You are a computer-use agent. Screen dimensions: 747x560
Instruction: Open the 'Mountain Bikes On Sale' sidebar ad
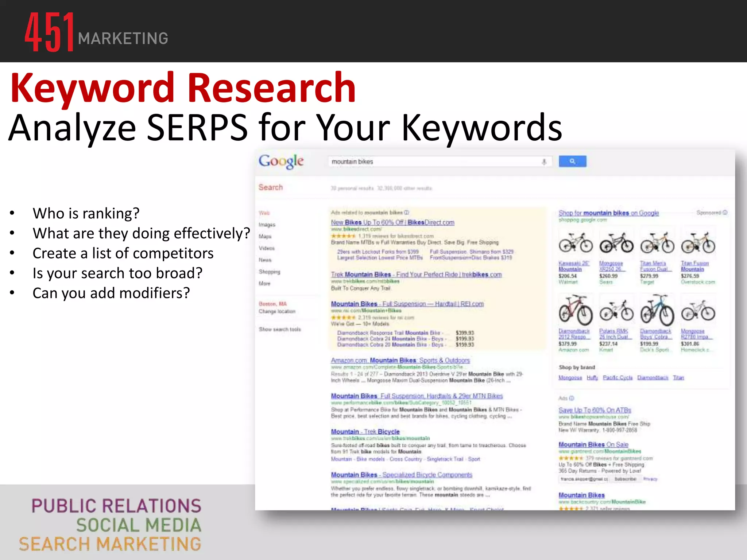pyautogui.click(x=593, y=444)
